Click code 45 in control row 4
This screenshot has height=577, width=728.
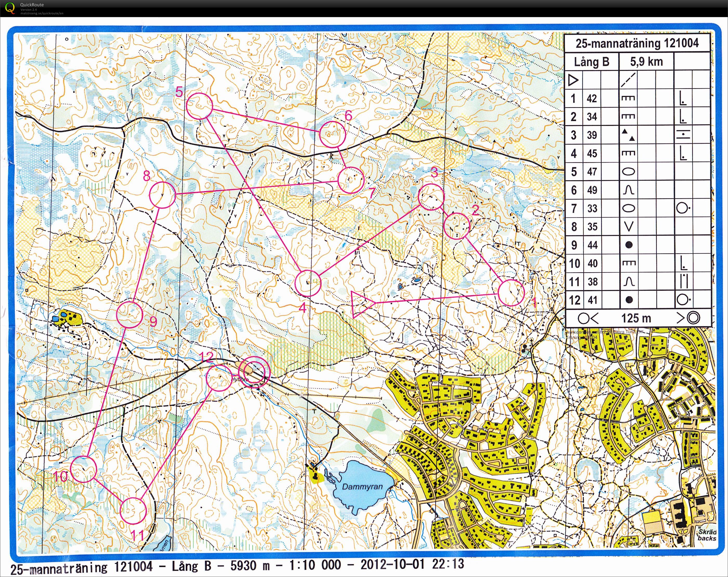pos(592,153)
